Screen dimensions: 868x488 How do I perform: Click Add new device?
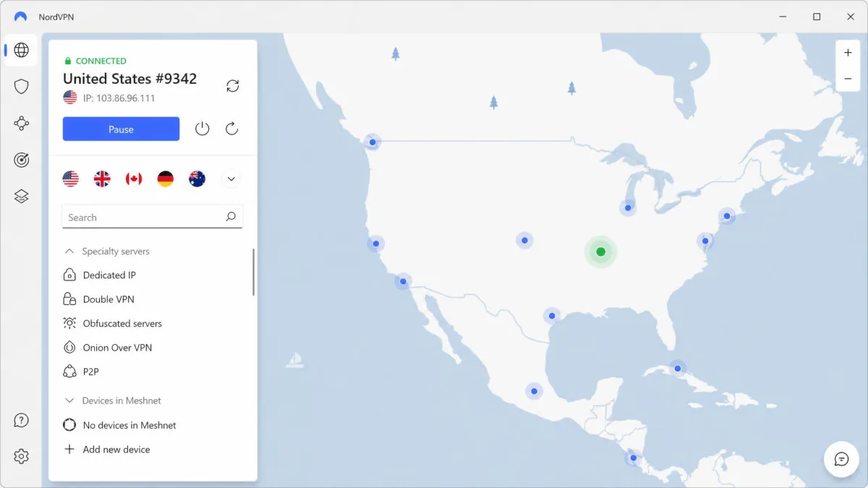[107, 449]
